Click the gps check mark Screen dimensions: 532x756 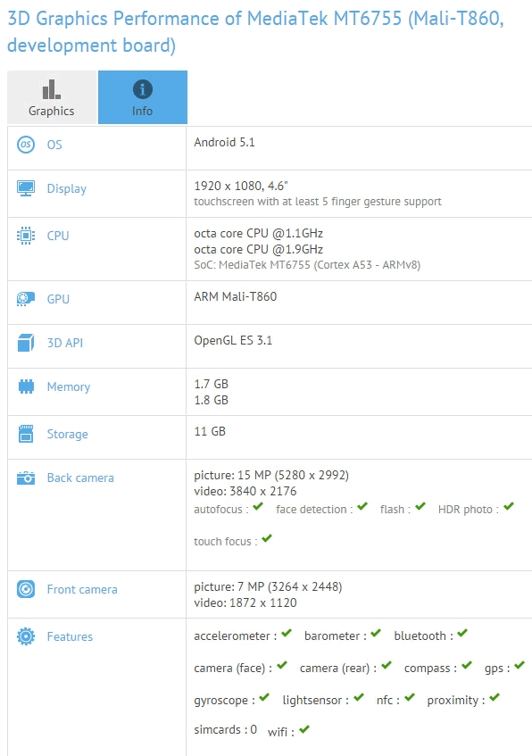(519, 665)
